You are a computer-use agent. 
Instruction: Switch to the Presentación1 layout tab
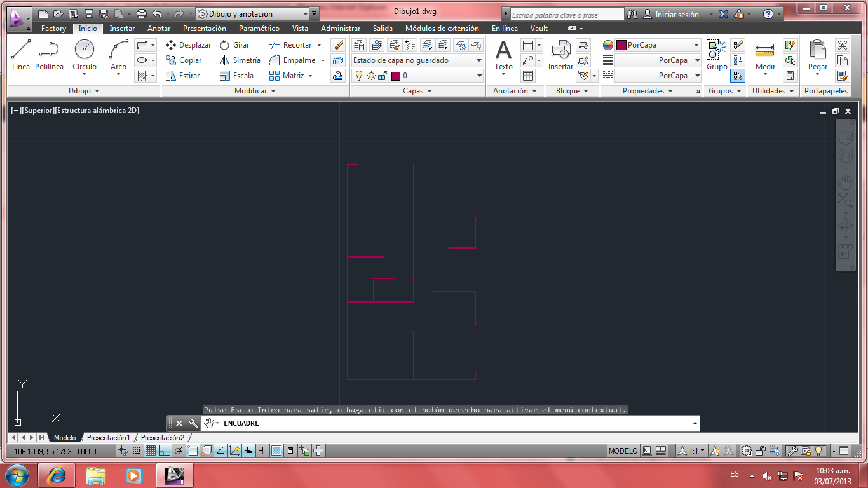tap(108, 438)
